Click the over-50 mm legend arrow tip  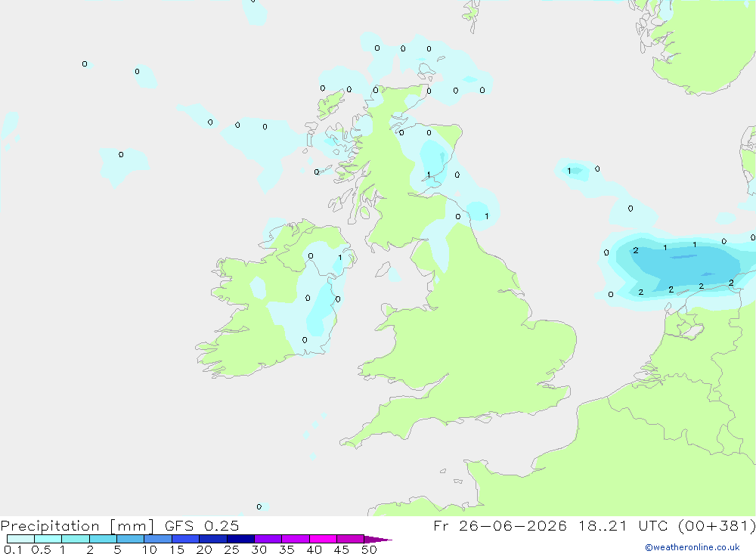coord(378,540)
